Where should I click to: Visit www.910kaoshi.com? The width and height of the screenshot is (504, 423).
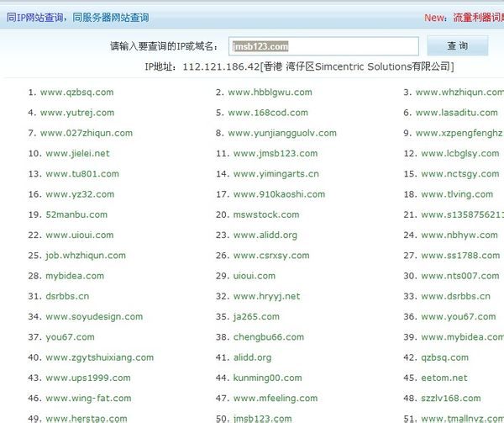(x=280, y=194)
